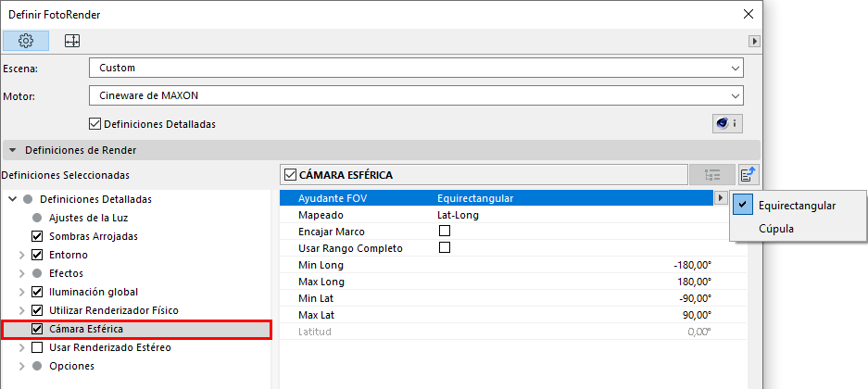This screenshot has height=389, width=868.
Task: Click the list view icon in the header
Action: [712, 174]
